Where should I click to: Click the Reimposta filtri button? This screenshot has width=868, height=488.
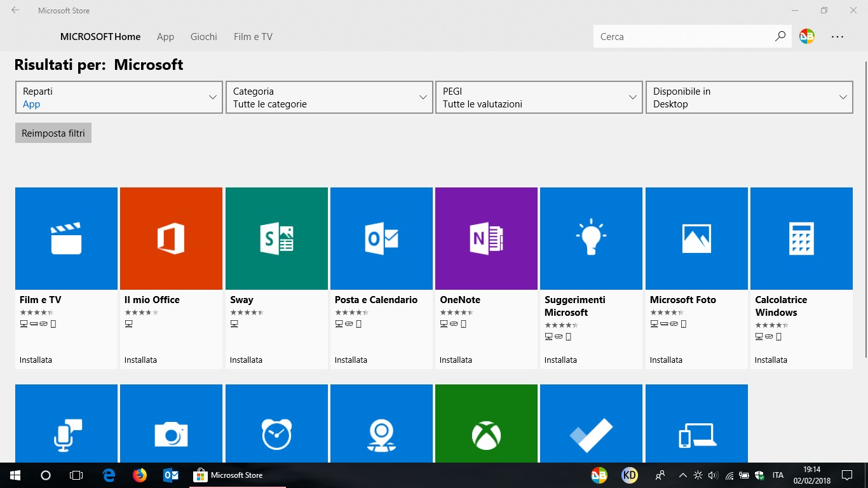[53, 133]
